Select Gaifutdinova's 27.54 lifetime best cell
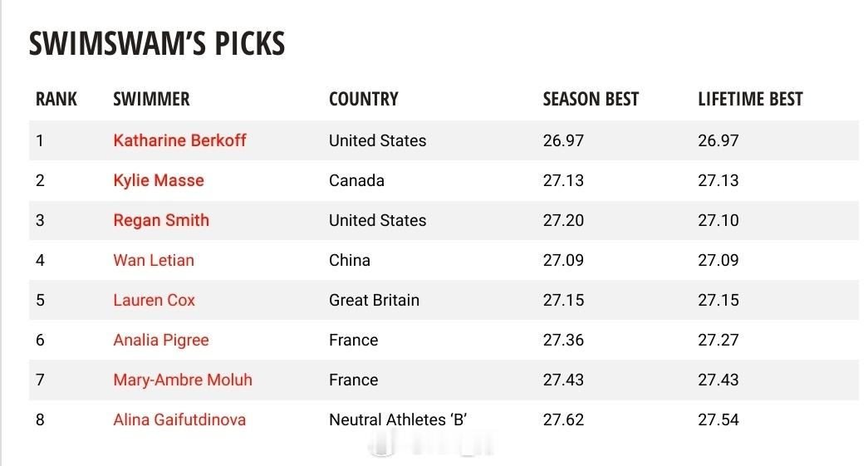 (718, 419)
